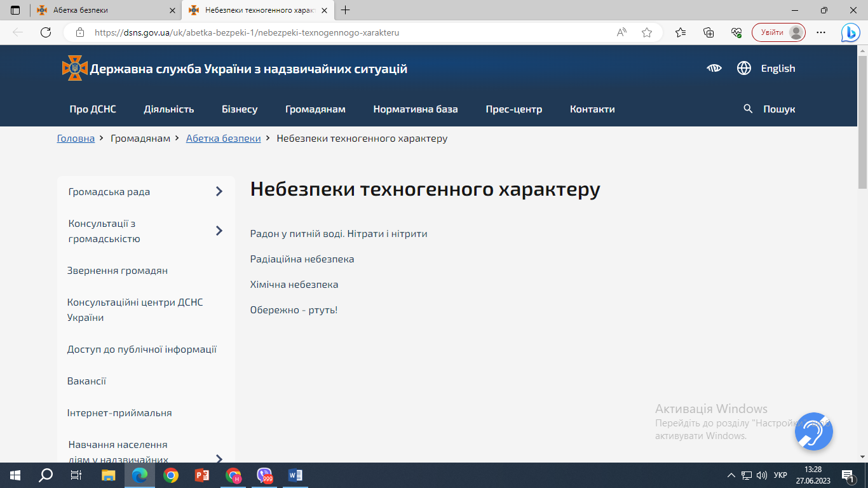Screen dimensions: 868x488
Task: Open the Радіаційна небезпека link
Action: [x=302, y=259]
